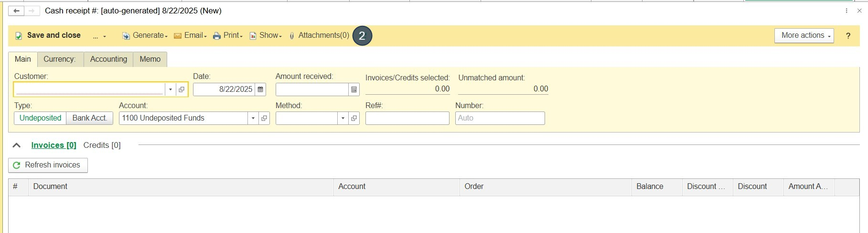Click the Attachments paperclip icon

[292, 36]
